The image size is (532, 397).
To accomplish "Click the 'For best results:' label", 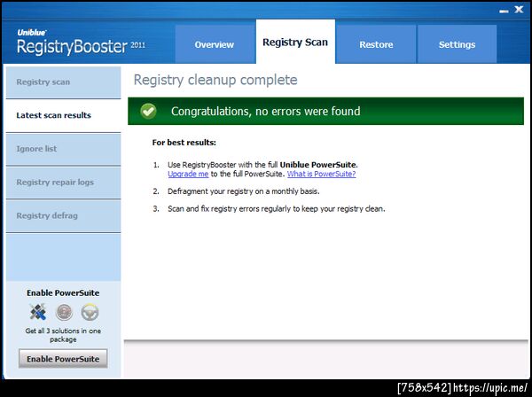I will pos(184,143).
